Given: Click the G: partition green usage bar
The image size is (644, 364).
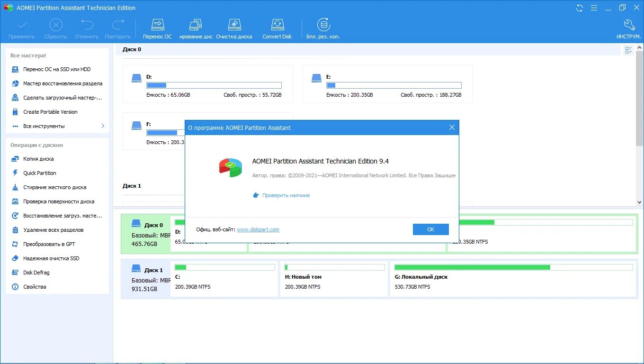Looking at the screenshot, I should click(472, 267).
